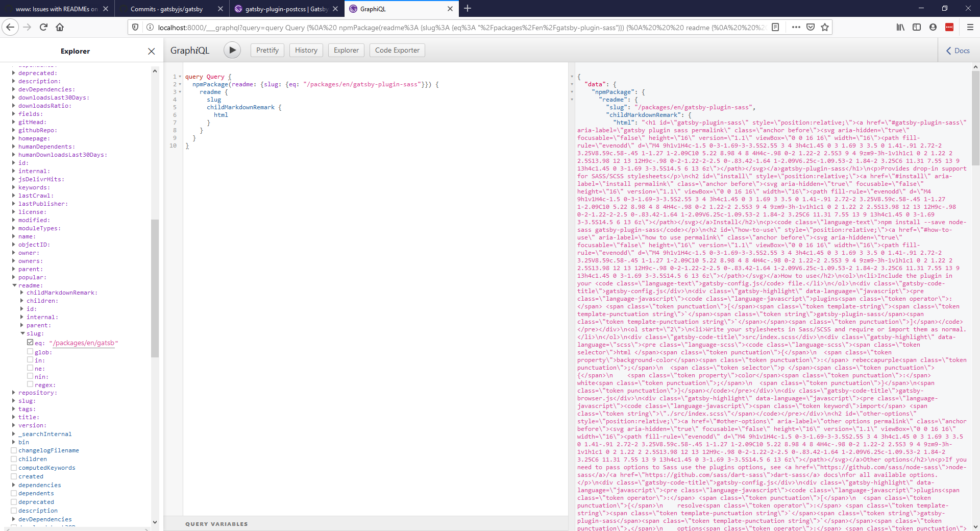Screen dimensions: 980x531
Task: Click the results pane vertical scrollbar thumb
Action: tap(975, 118)
